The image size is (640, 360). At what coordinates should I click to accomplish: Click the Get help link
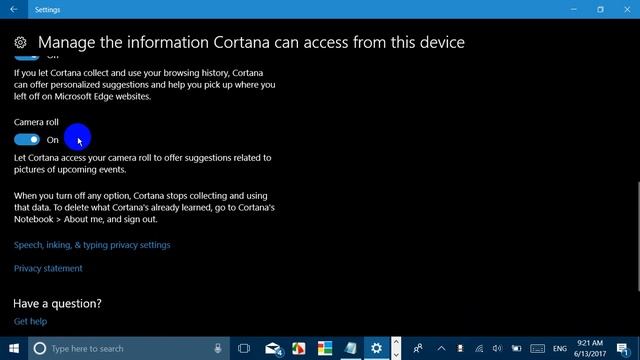tap(30, 321)
